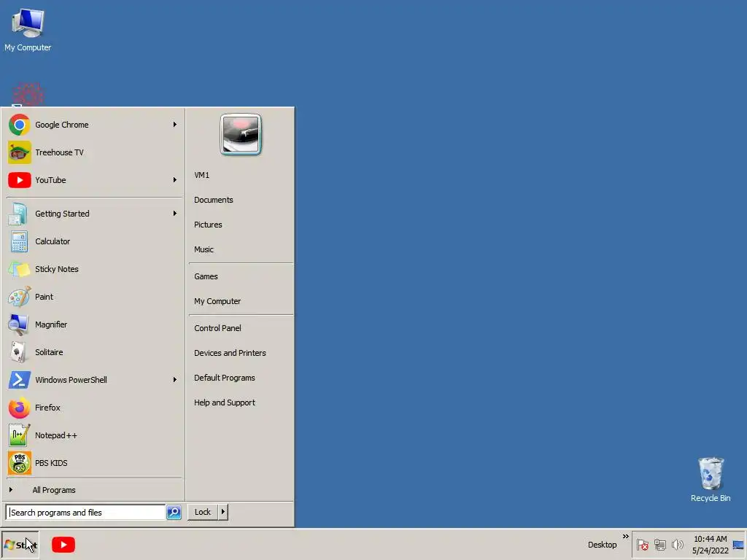
Task: Open My Computer in Start menu
Action: (217, 301)
